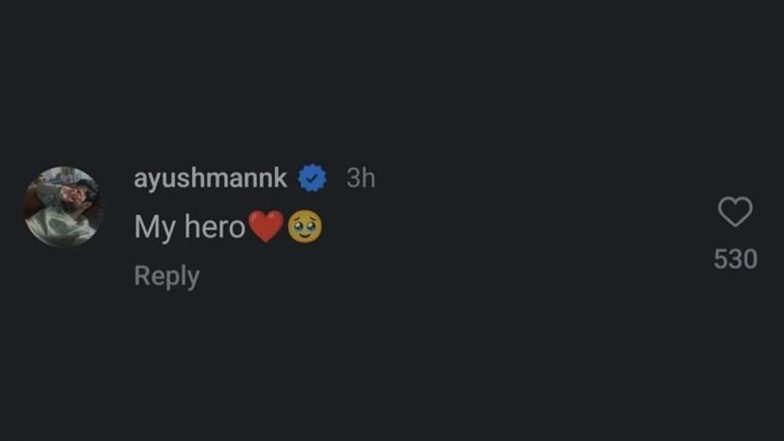Click the verified checkmark next to ayushmannk

point(313,179)
